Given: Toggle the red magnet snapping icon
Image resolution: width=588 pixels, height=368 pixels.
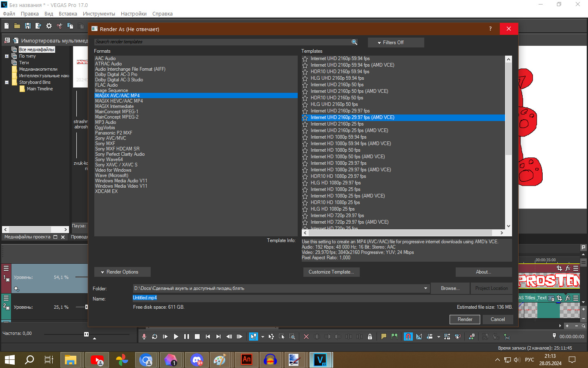Looking at the screenshot, I should click(408, 337).
